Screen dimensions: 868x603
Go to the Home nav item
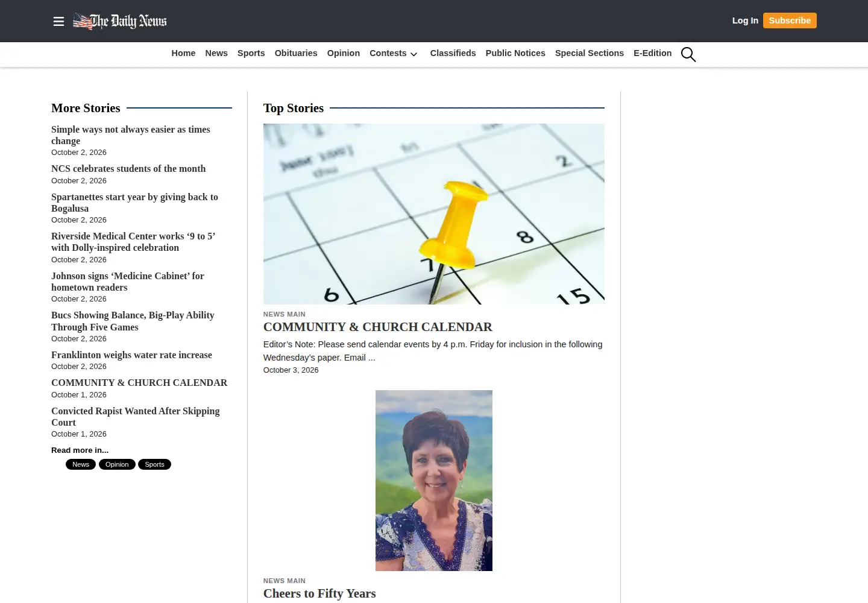[x=183, y=53]
